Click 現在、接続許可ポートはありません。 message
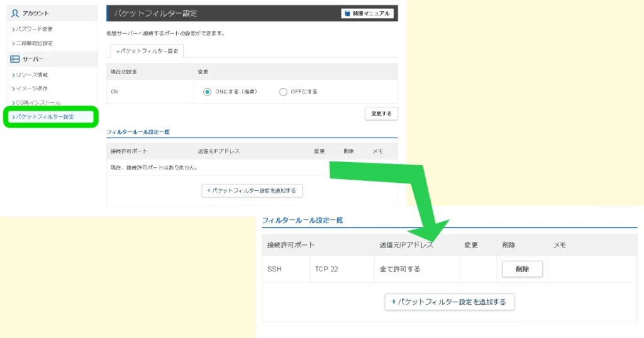Viewport: 644px width, 338px height. 155,168
